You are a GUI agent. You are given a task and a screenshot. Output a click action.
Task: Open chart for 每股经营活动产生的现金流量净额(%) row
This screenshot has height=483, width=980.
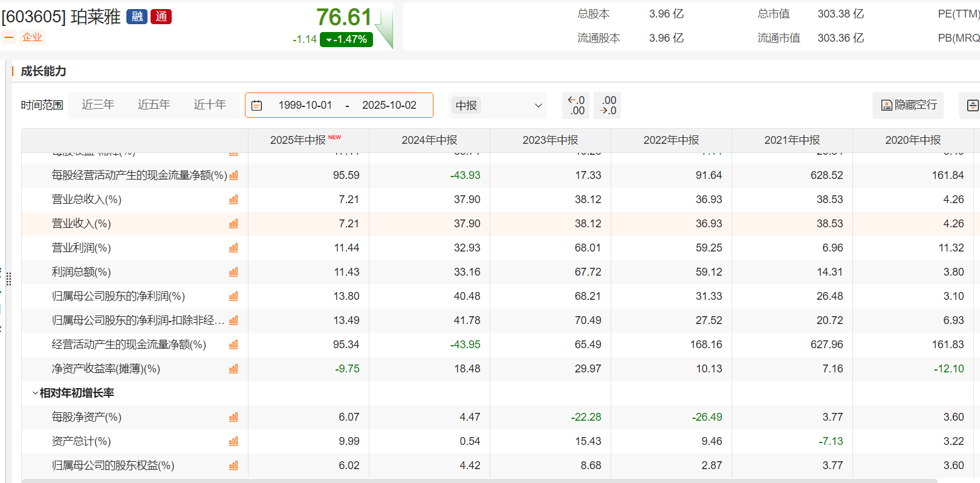tap(233, 175)
